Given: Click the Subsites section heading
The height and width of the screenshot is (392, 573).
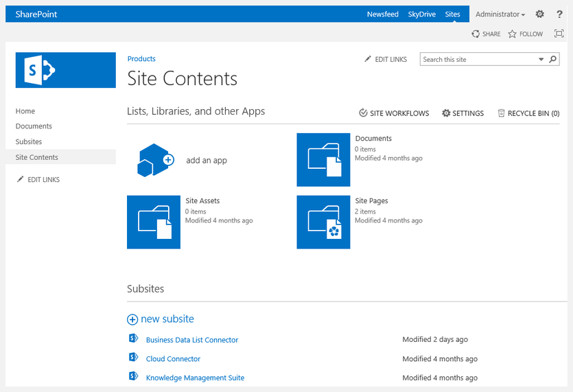Looking at the screenshot, I should click(x=145, y=288).
